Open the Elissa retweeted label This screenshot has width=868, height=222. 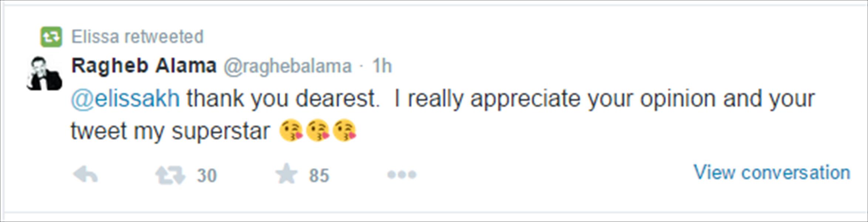137,37
